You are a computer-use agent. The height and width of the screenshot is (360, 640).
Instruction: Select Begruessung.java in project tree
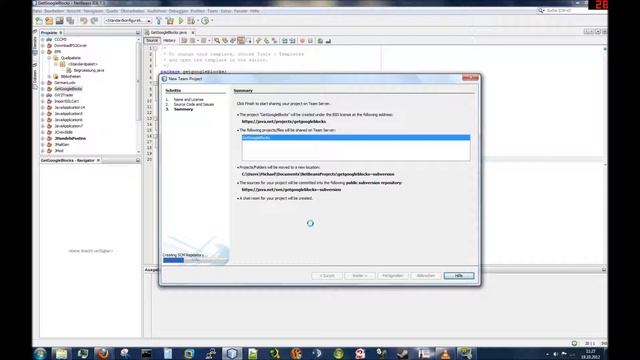(x=89, y=70)
